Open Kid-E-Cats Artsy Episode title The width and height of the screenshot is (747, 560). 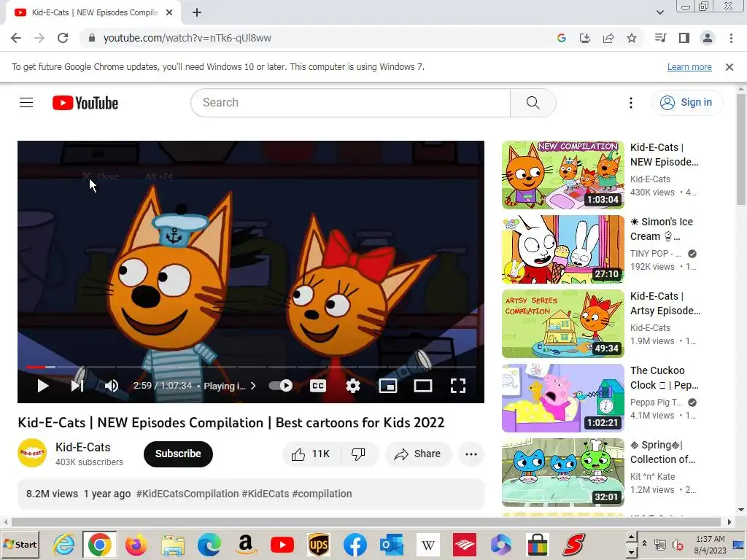(665, 303)
